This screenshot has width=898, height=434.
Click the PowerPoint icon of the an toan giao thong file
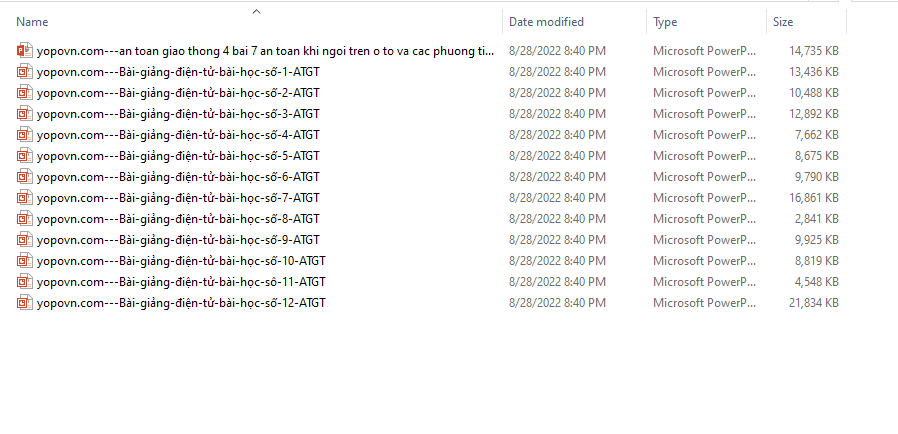25,50
